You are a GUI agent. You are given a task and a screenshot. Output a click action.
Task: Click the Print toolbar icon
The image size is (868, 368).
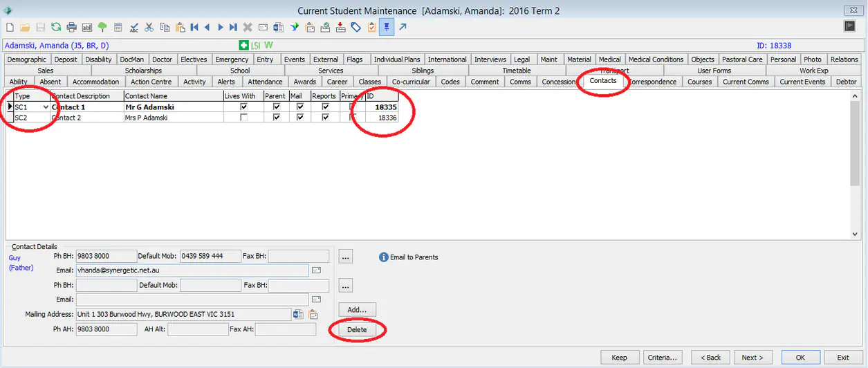point(71,28)
